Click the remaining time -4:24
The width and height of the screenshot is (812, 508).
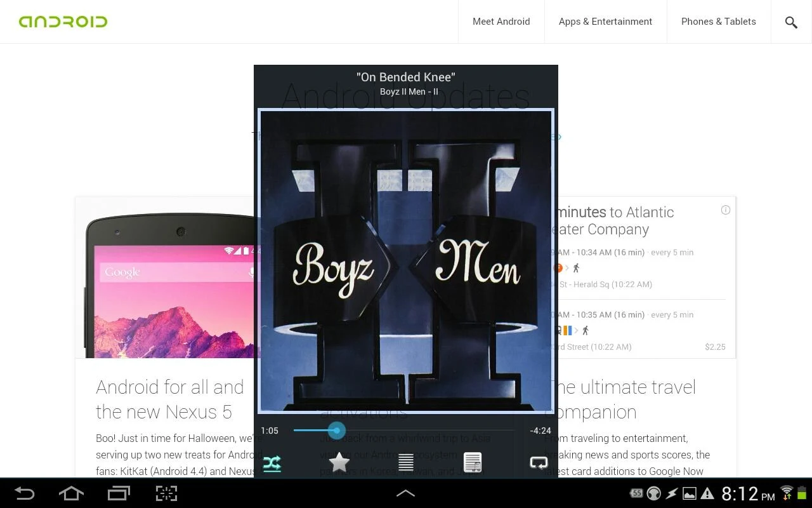tap(540, 431)
